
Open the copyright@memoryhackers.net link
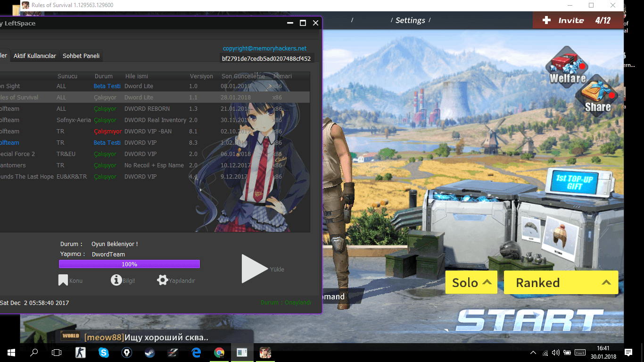tap(264, 48)
